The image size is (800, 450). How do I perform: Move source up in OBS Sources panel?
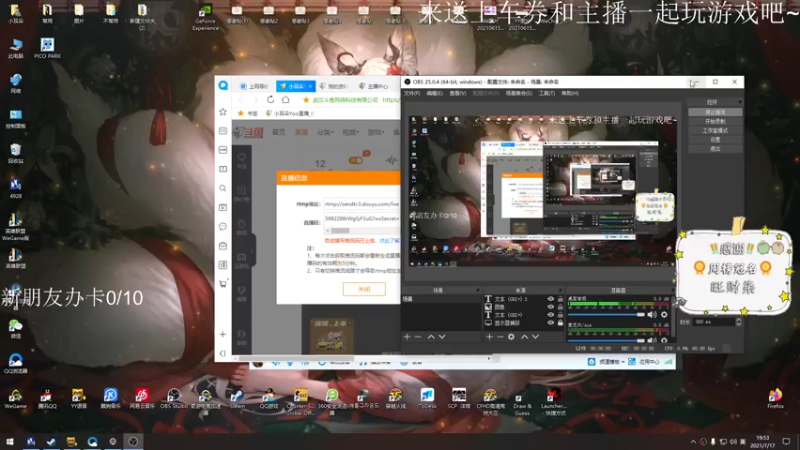pyautogui.click(x=524, y=337)
